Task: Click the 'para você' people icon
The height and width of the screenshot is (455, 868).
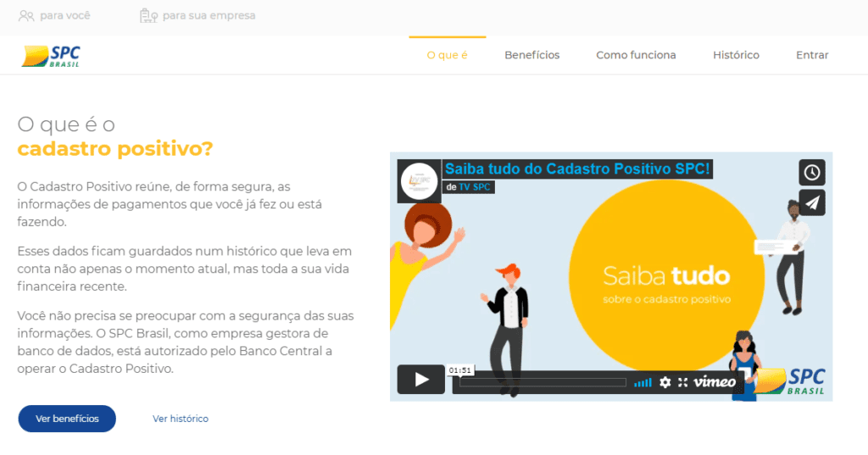Action: click(26, 15)
